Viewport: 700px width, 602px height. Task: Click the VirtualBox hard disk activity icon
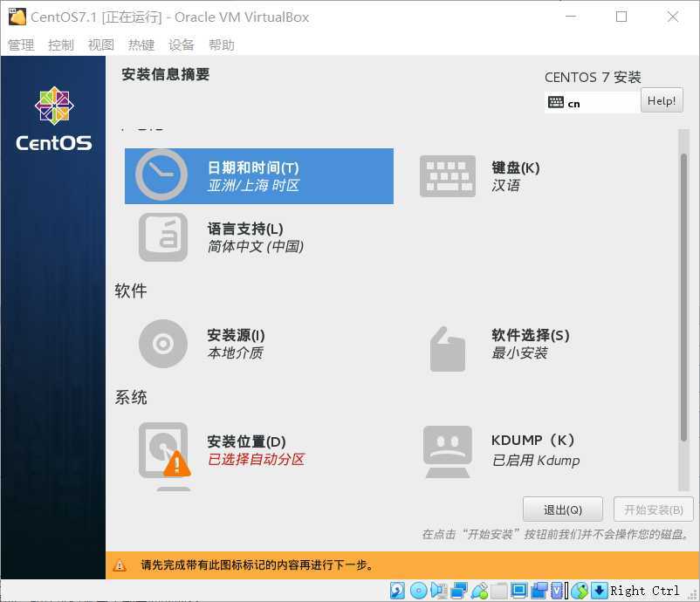(x=397, y=591)
